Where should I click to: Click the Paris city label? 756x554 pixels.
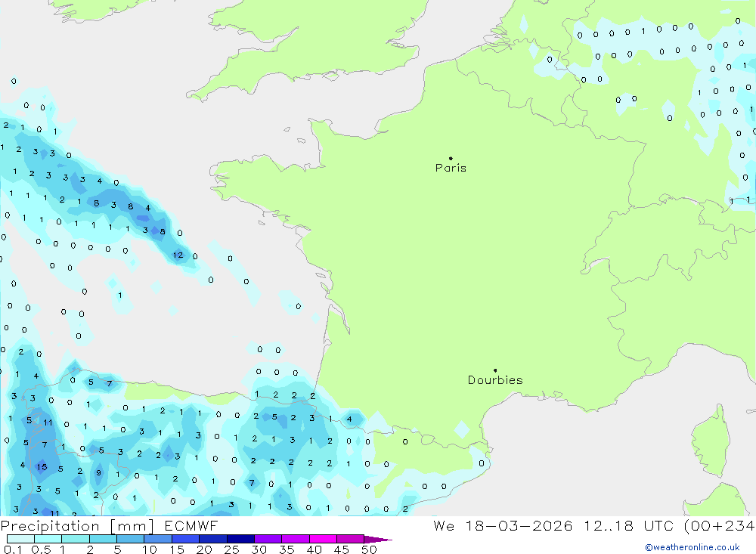click(x=451, y=168)
